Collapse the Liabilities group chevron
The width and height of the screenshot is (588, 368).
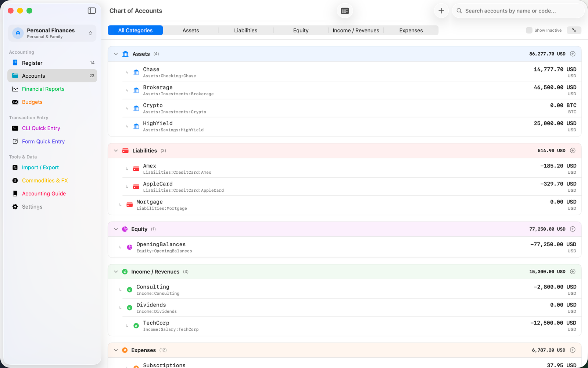tap(116, 151)
